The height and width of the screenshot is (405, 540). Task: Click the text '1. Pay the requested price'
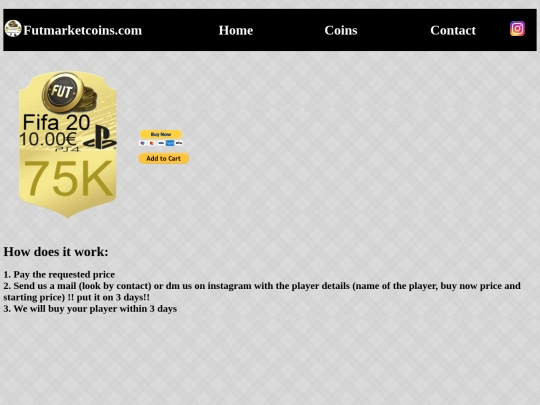tap(59, 274)
